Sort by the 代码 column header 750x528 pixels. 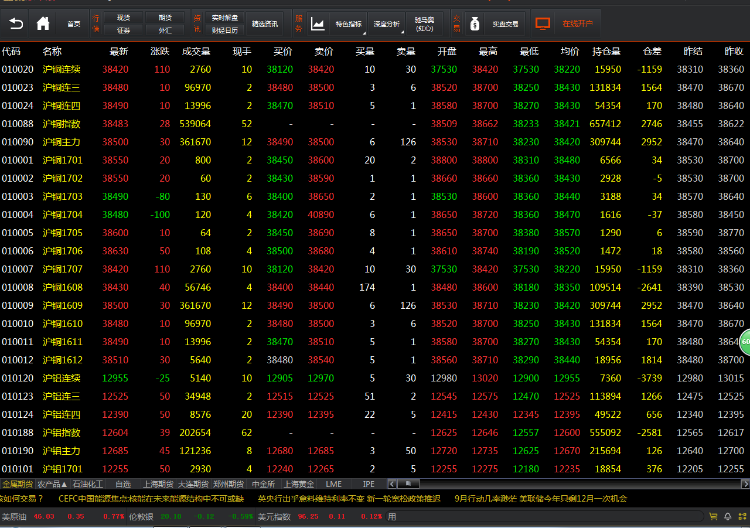[11, 52]
